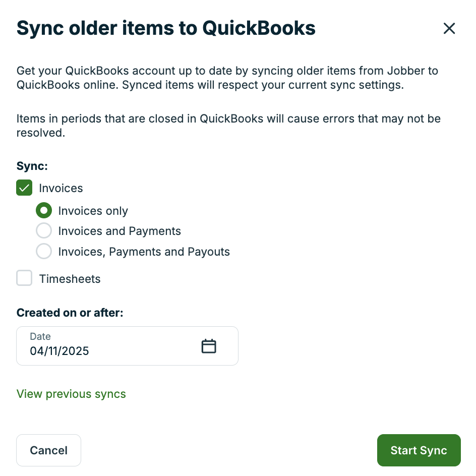Open the View previous syncs link

click(71, 394)
